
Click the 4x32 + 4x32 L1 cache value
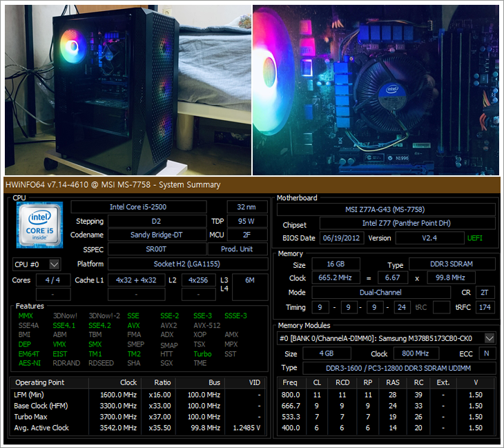tap(136, 280)
